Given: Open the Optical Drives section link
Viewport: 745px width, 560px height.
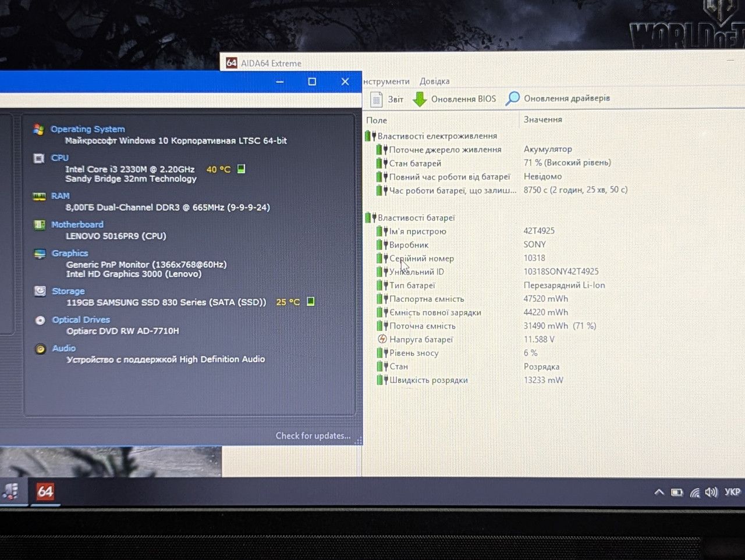Looking at the screenshot, I should coord(81,320).
